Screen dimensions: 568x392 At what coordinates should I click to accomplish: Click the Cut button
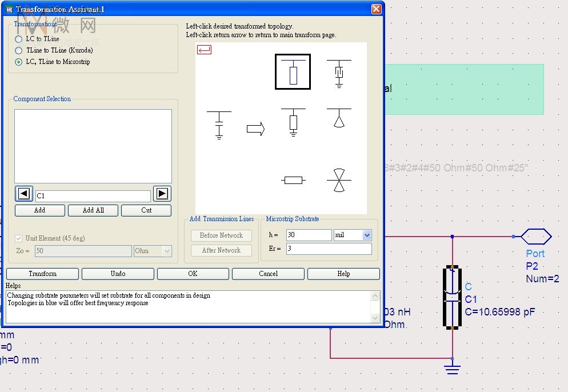[146, 210]
